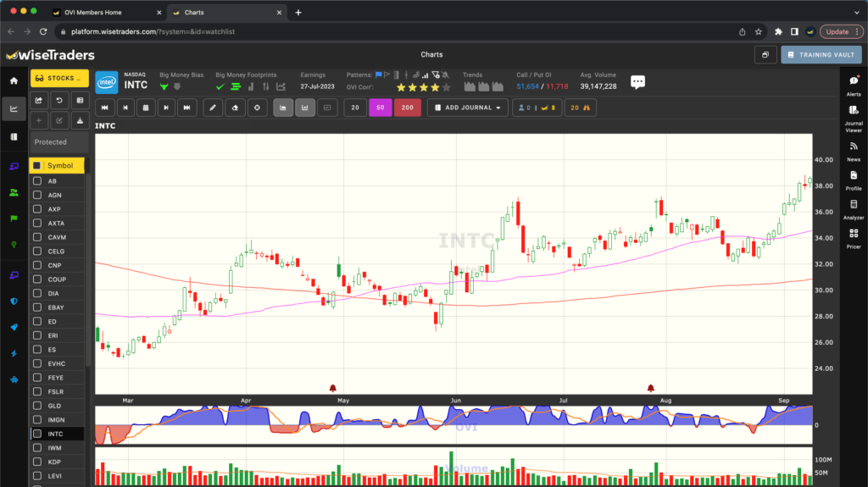Open the table view icon in watchlist toolbar
The image size is (868, 487).
click(80, 100)
